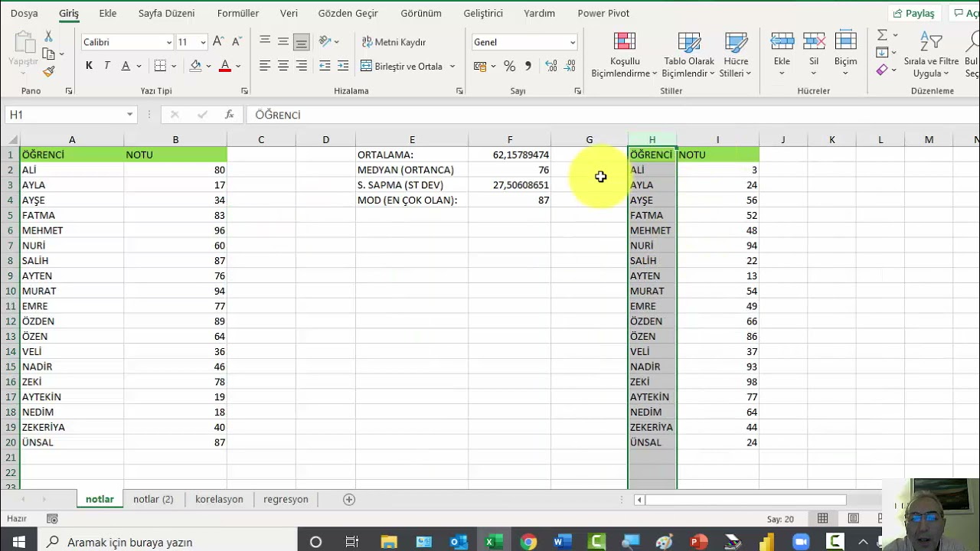Apply comma style format
This screenshot has width=980, height=551.
pos(528,67)
